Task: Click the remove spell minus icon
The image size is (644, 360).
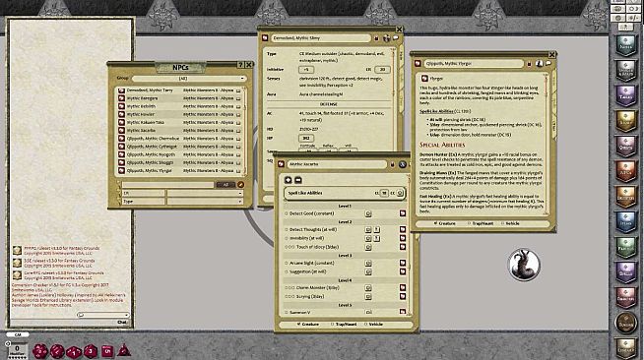Action: (x=298, y=180)
